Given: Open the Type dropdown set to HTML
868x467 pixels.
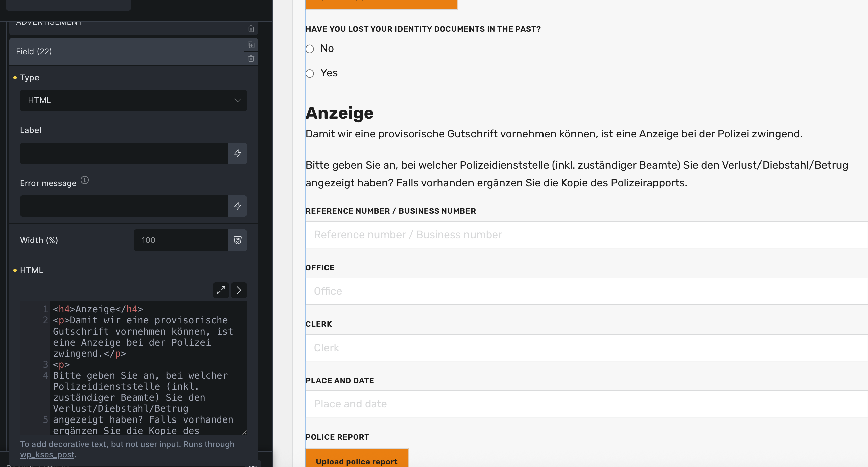Looking at the screenshot, I should pyautogui.click(x=133, y=100).
